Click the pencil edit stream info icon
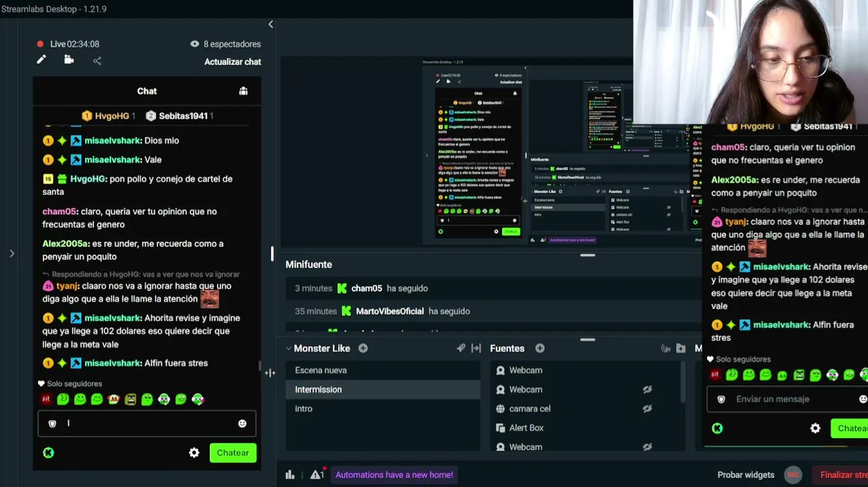This screenshot has height=487, width=868. [41, 60]
